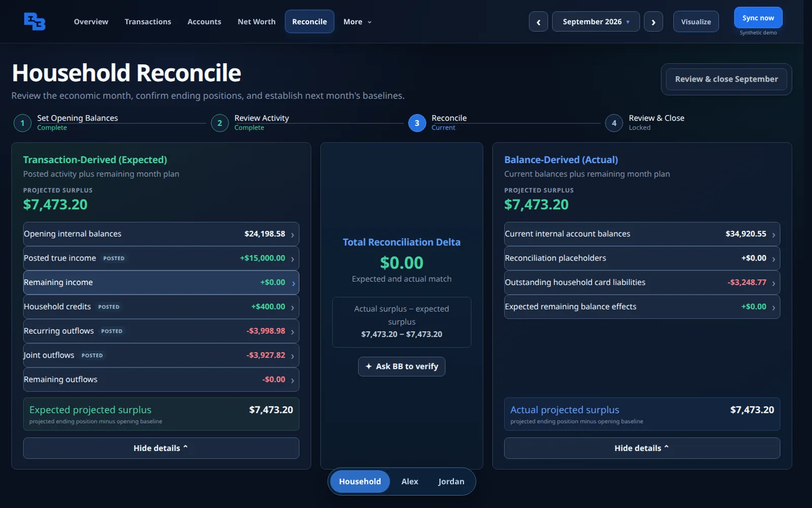Viewport: 812px width, 508px height.
Task: Click the Synthetic demo label
Action: (x=758, y=33)
